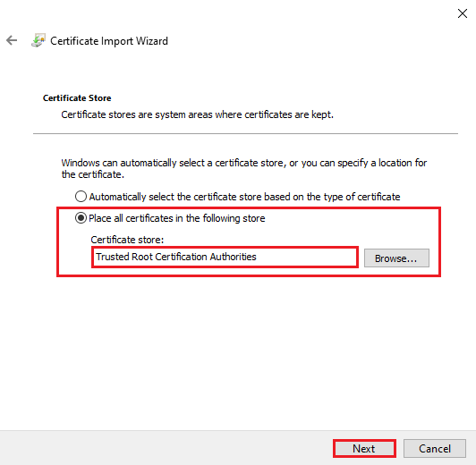Click the blank area right of 'Authorities' in the store field
The image size is (476, 465).
pyautogui.click(x=307, y=258)
